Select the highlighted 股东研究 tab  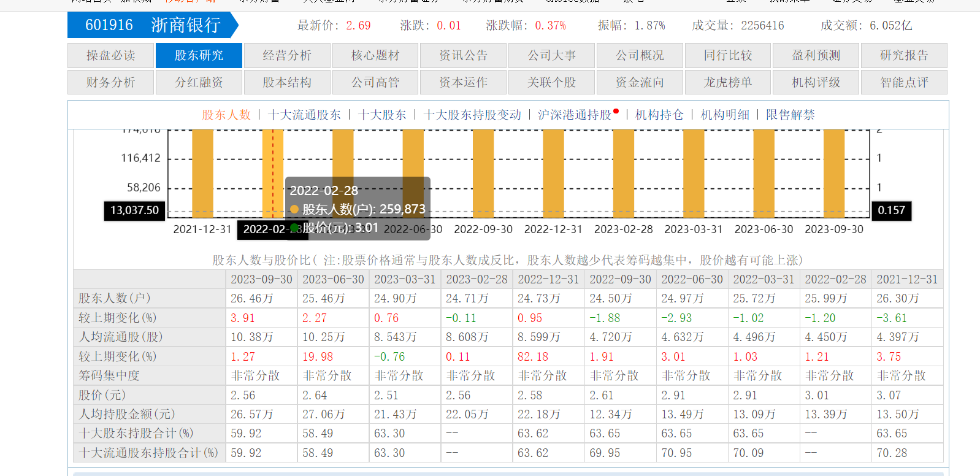(199, 55)
